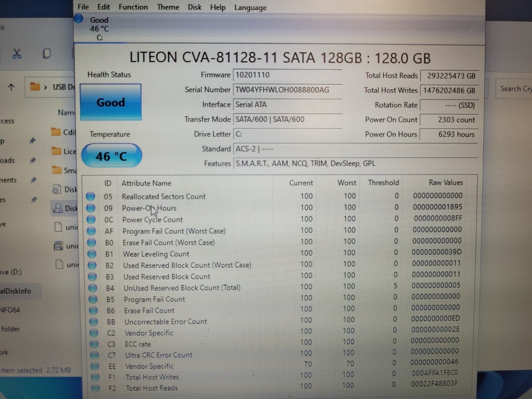The height and width of the screenshot is (399, 532).
Task: Click status dot for attribute B3
Action: 92,277
